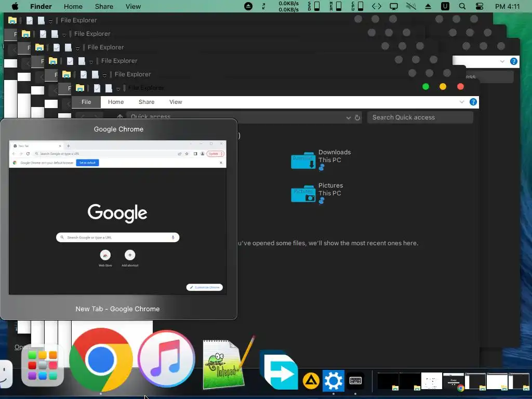Image resolution: width=532 pixels, height=399 pixels.
Task: Click the Downloads folder label
Action: (x=335, y=152)
